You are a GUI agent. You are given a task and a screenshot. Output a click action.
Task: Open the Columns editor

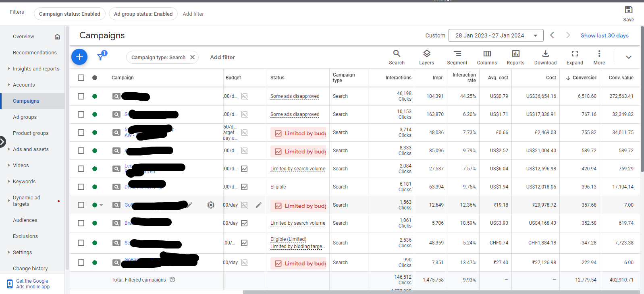[487, 57]
